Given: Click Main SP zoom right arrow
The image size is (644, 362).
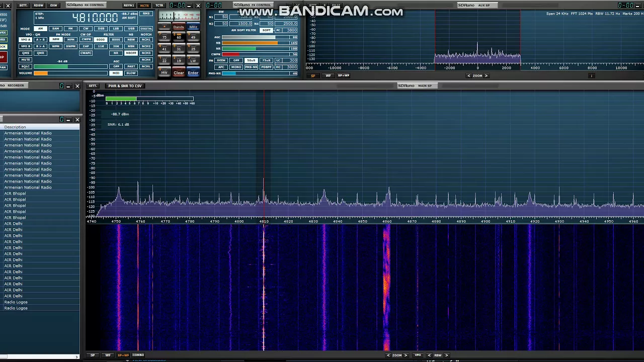Looking at the screenshot, I should click(406, 355).
